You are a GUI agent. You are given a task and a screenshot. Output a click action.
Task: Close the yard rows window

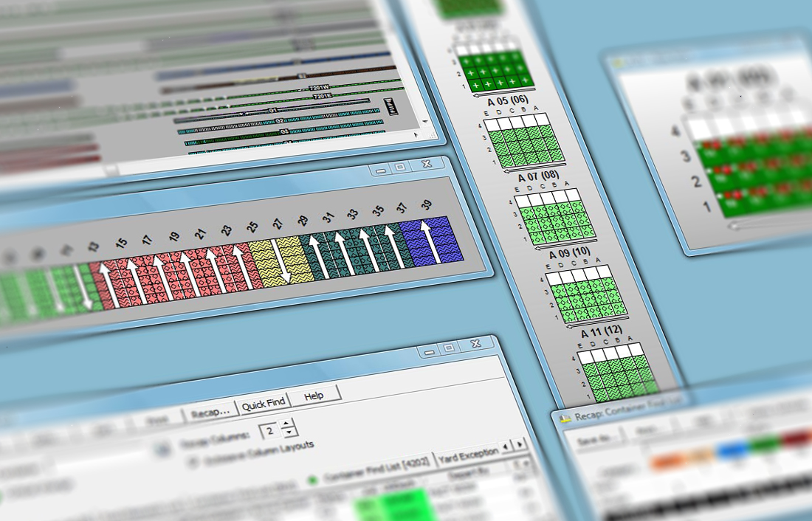[426, 164]
